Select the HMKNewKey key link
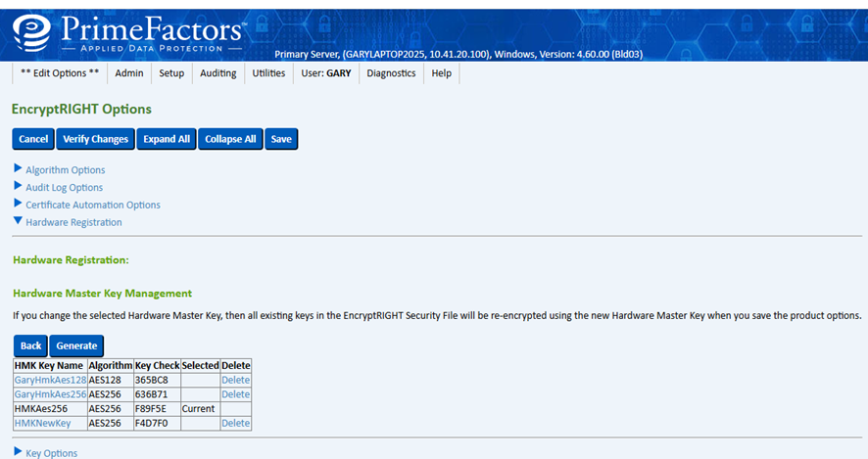This screenshot has height=459, width=868. click(x=43, y=423)
